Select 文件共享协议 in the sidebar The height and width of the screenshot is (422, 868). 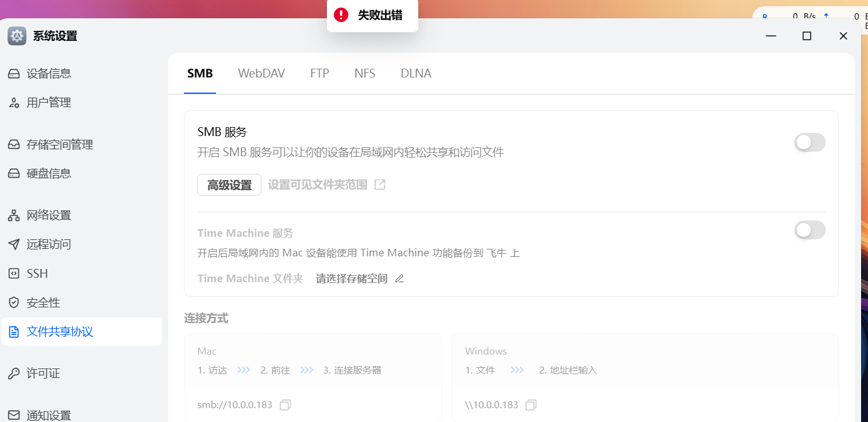pos(81,332)
